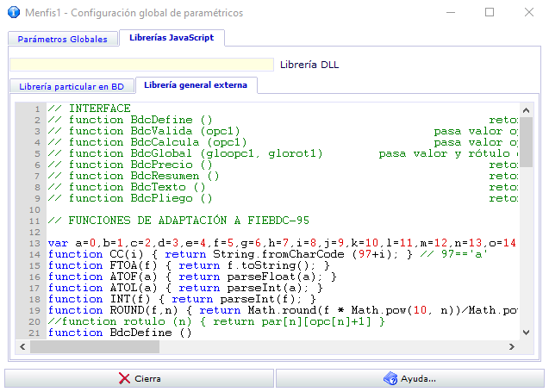Click the horizontal scrollbar left arrow
This screenshot has height=392, width=549.
(22, 346)
